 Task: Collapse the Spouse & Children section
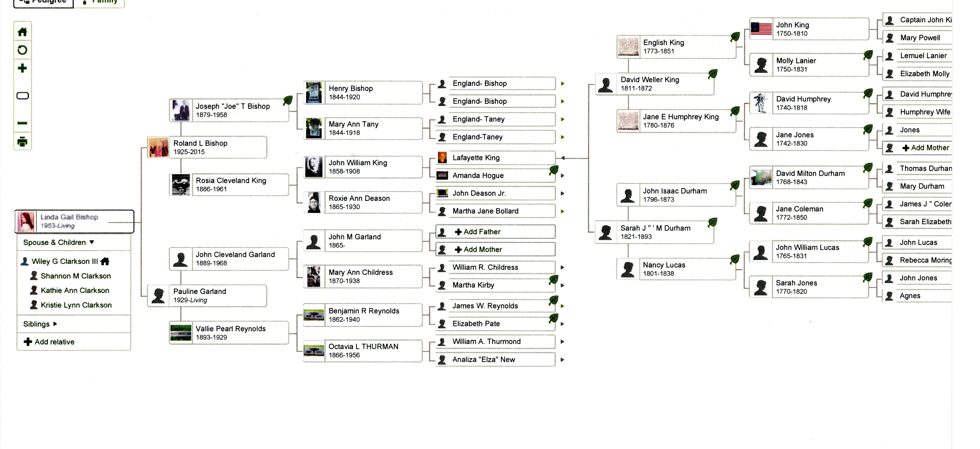click(92, 242)
